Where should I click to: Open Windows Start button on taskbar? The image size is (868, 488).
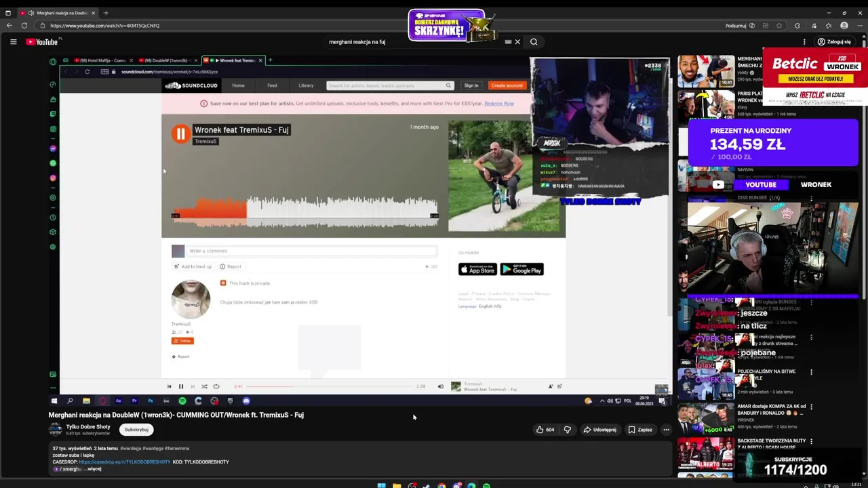pos(381,485)
